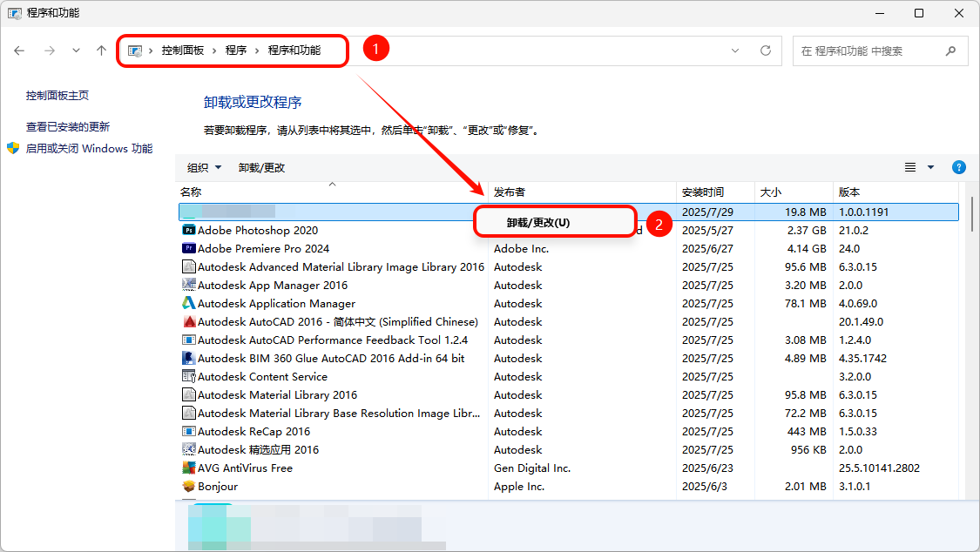Click the Autodesk Material Library 2016 icon
This screenshot has width=980, height=552.
coord(189,394)
